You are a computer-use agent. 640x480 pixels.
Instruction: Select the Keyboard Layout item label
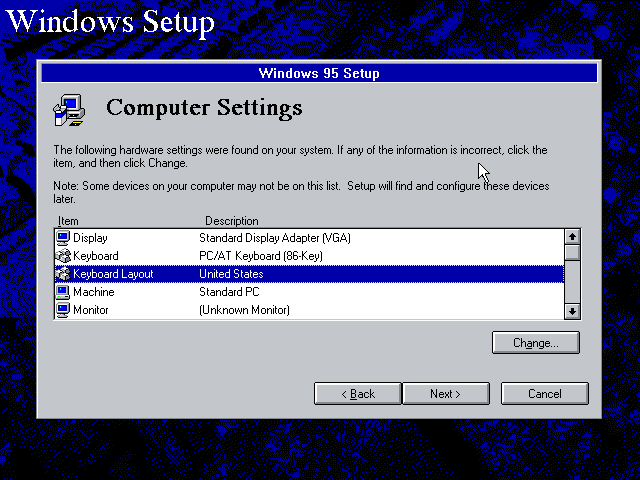[113, 274]
